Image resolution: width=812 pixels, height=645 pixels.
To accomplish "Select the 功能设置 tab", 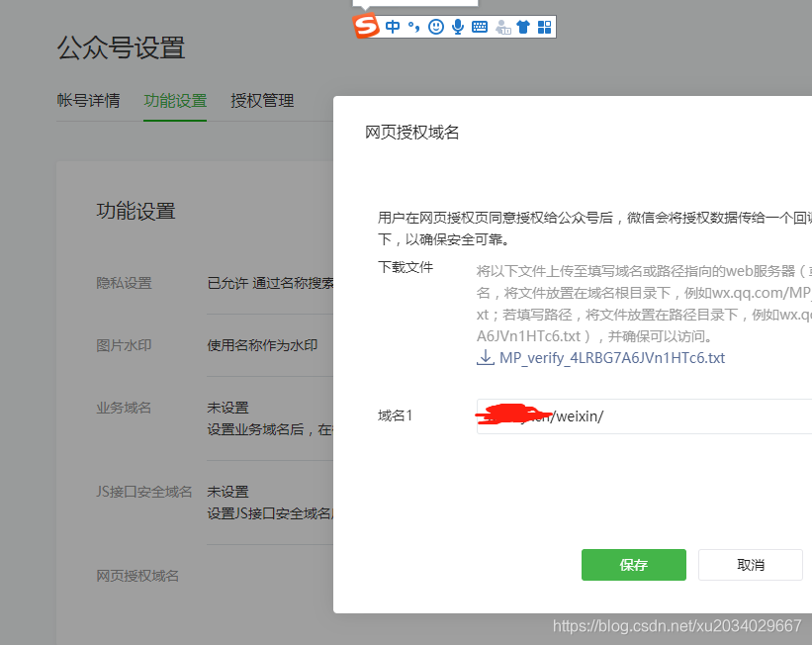I will tap(175, 100).
